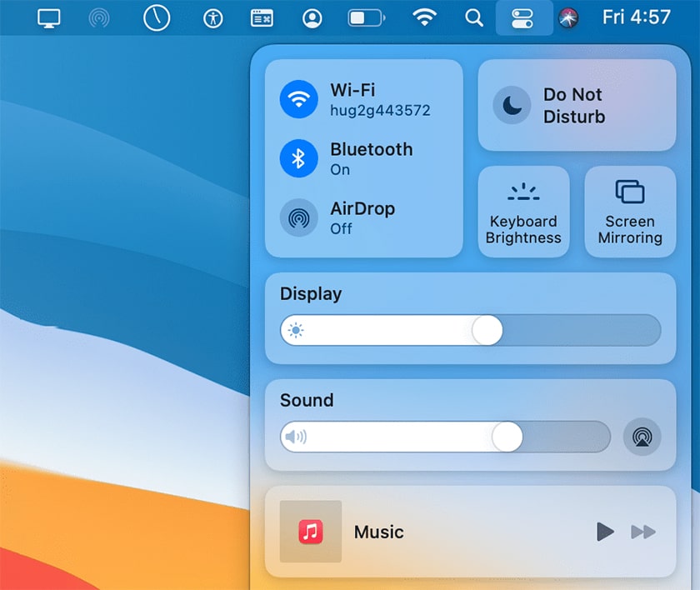The image size is (700, 590).
Task: Expand Do Not Disturb options text
Action: pos(574,105)
